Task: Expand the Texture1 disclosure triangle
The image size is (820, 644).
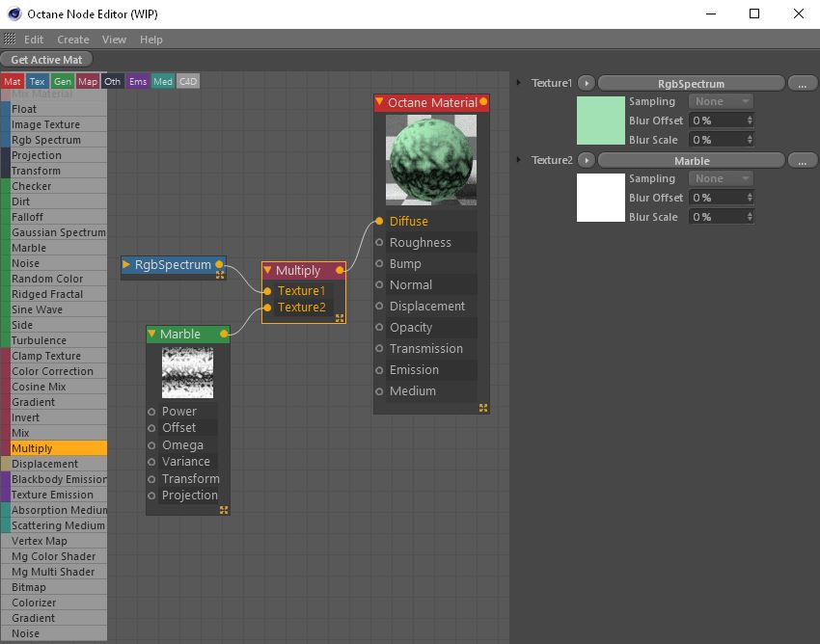Action: pos(521,83)
